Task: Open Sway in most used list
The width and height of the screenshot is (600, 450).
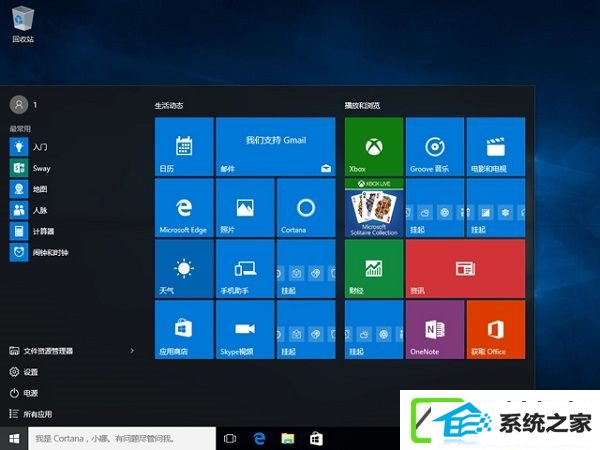Action: pos(73,168)
